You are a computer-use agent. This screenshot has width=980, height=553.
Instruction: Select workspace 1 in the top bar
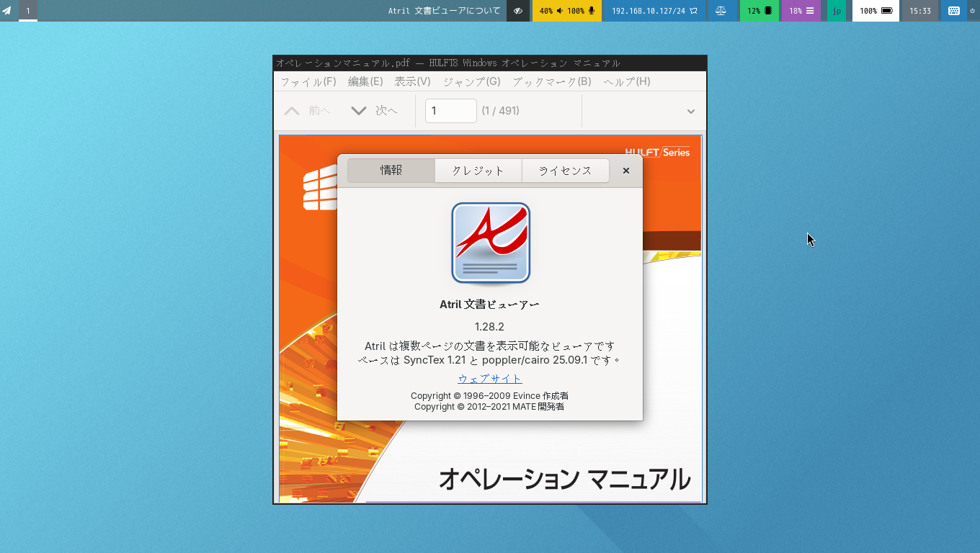coord(28,11)
